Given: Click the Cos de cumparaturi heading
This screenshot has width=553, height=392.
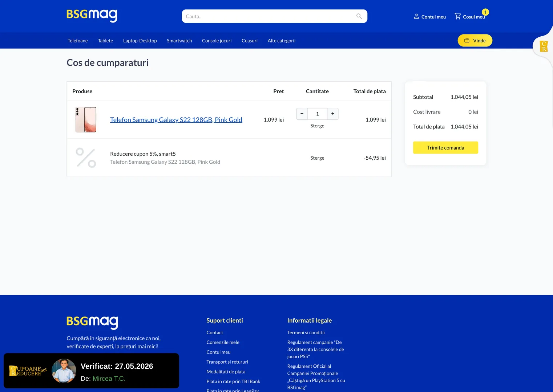Looking at the screenshot, I should coord(108,63).
